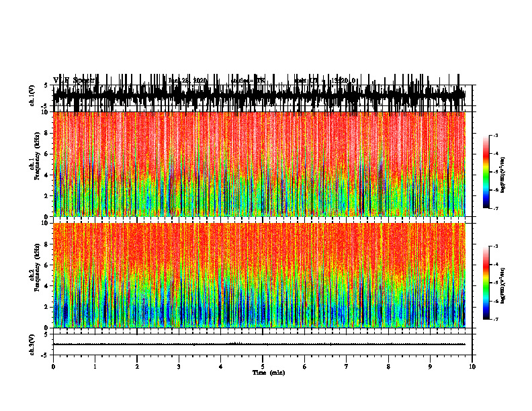The height and width of the screenshot is (411, 532).
Task: Click the 'Time (min)' x-axis label
Action: pyautogui.click(x=269, y=373)
